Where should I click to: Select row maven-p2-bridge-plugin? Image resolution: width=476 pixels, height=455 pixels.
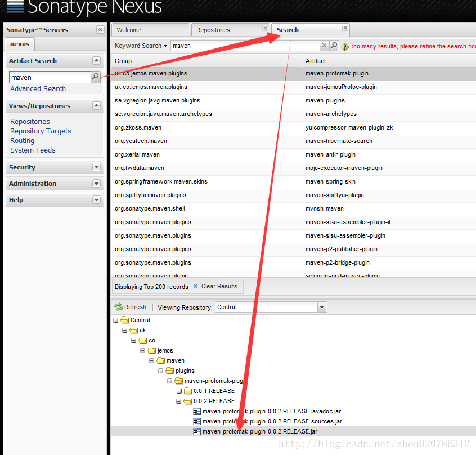coord(293,263)
